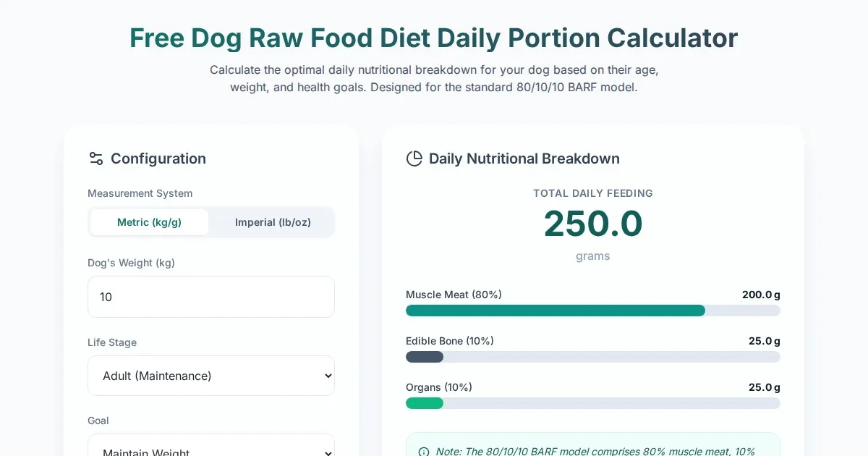This screenshot has width=868, height=456.
Task: Click the Dog's Weight input field
Action: [211, 297]
